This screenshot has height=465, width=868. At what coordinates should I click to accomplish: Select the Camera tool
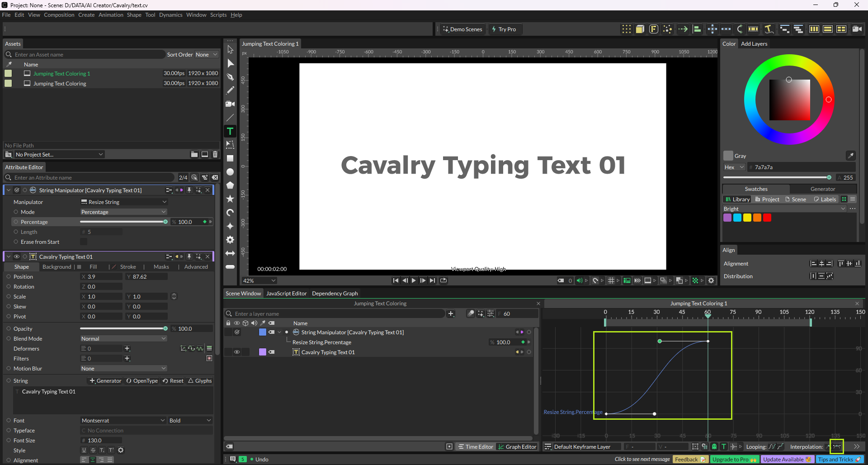[230, 104]
